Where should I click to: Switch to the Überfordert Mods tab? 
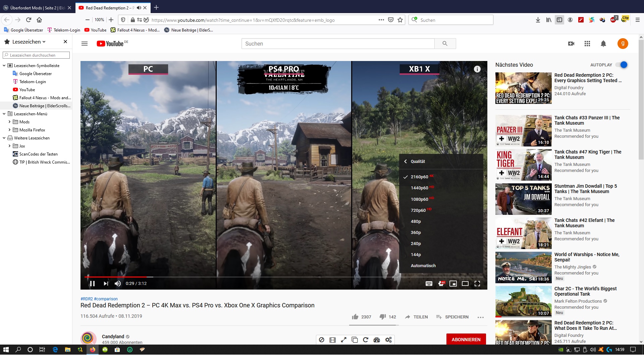click(x=37, y=8)
